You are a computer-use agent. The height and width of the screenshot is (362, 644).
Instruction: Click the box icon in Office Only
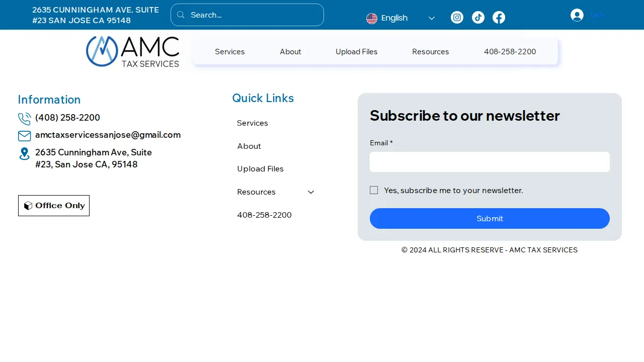(x=28, y=206)
